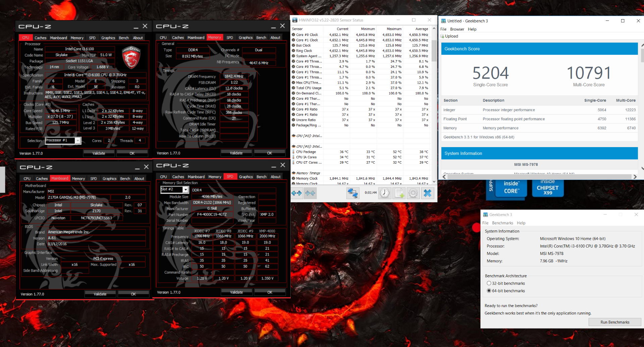Click the gauge icon beside Bus Clock
This screenshot has width=644, height=347.
[294, 45]
